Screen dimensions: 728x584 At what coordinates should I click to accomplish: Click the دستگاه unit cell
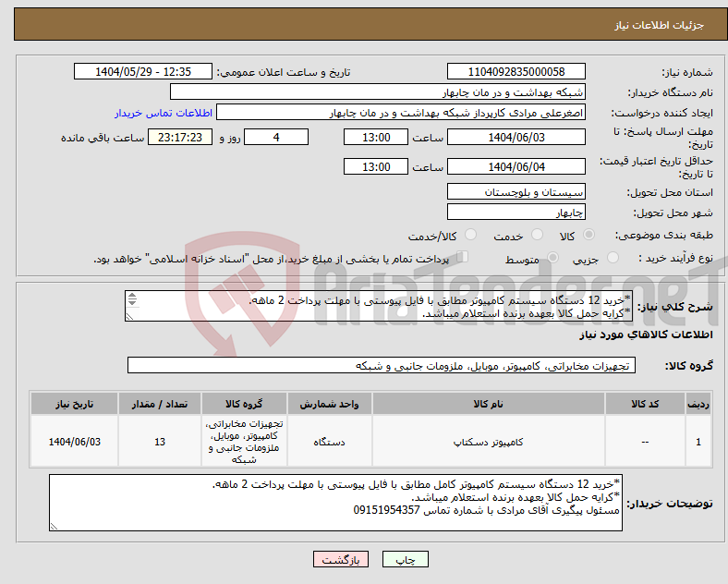coord(329,442)
